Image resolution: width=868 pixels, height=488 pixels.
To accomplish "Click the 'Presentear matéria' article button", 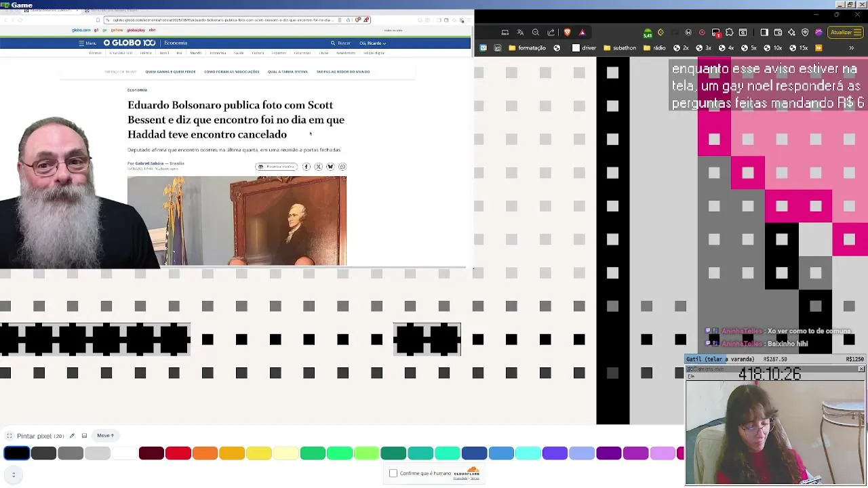I will [x=276, y=167].
